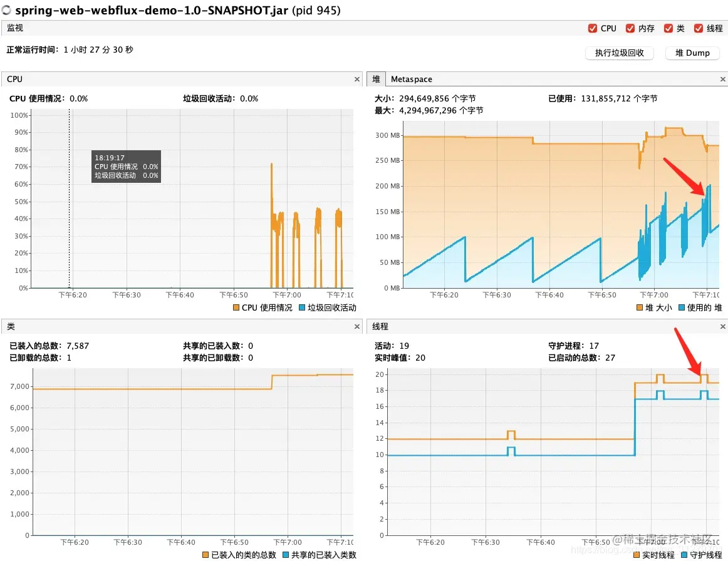Switch to the Metaspace tab
The height and width of the screenshot is (561, 728).
coord(412,80)
